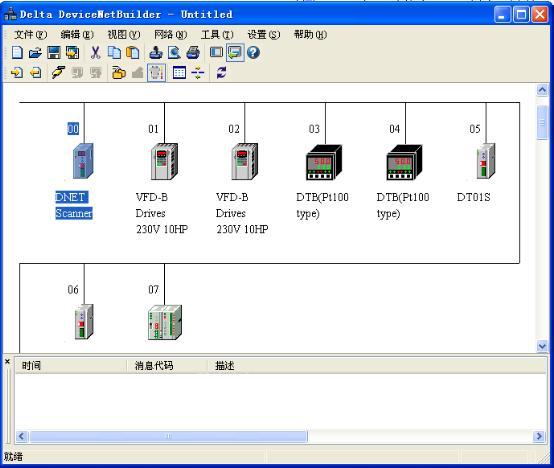554x468 pixels.
Task: Toggle the left panel view toolbar button
Action: [x=216, y=53]
